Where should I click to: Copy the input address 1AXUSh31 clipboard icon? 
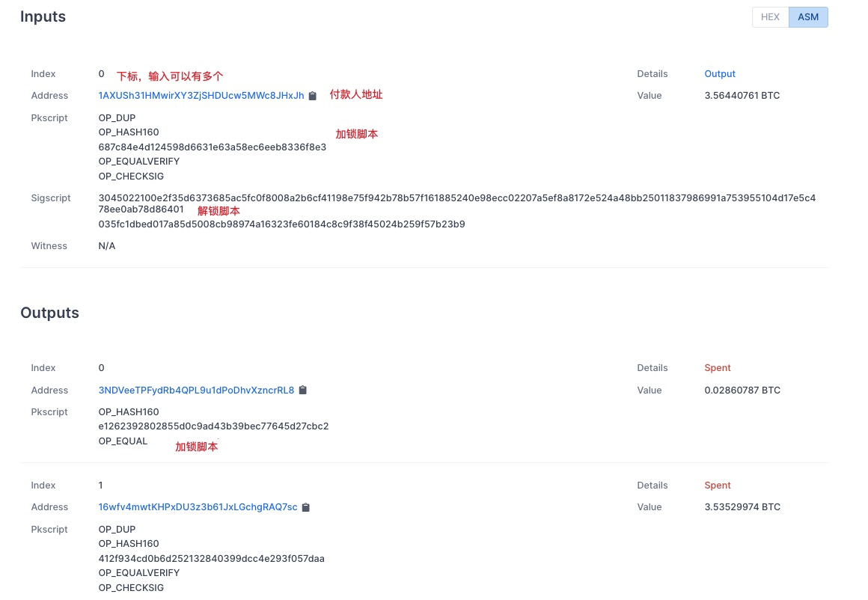[x=312, y=96]
